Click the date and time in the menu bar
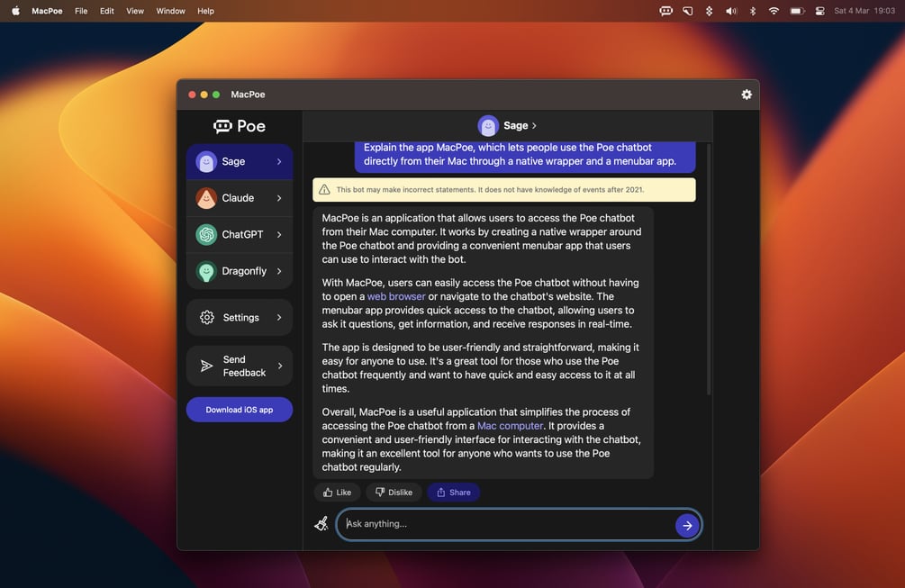905x588 pixels. click(864, 11)
